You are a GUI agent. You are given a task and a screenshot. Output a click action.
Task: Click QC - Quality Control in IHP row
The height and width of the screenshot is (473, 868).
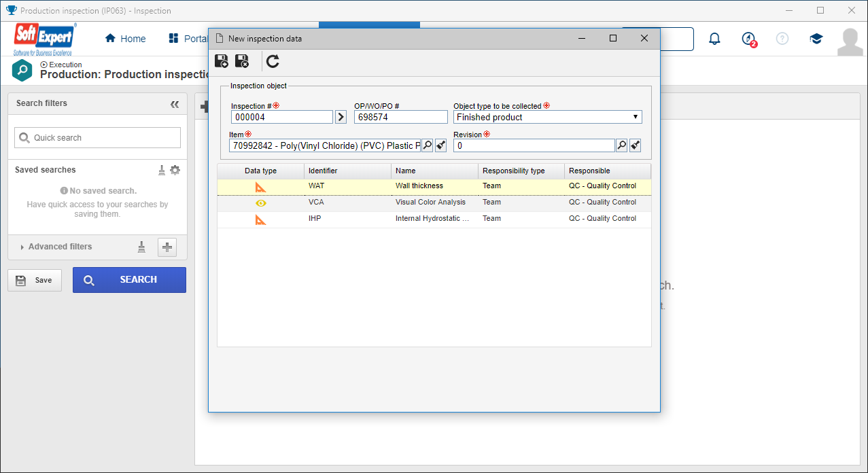pyautogui.click(x=602, y=219)
